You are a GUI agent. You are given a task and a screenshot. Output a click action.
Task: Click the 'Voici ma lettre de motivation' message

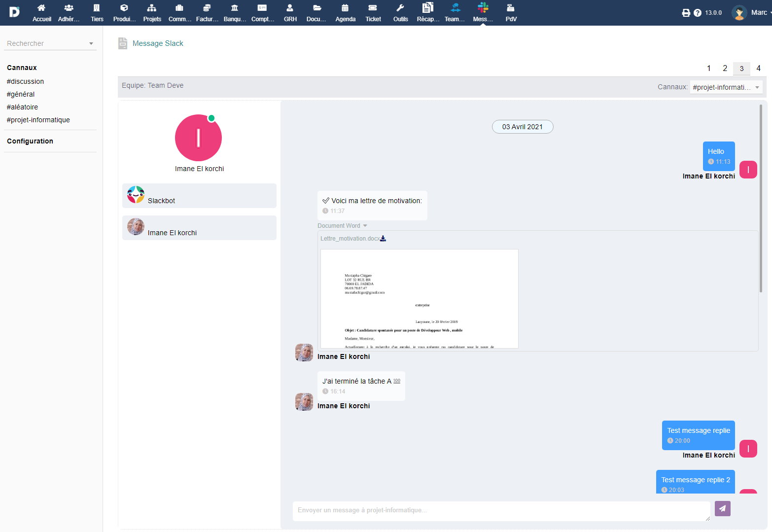pos(372,206)
